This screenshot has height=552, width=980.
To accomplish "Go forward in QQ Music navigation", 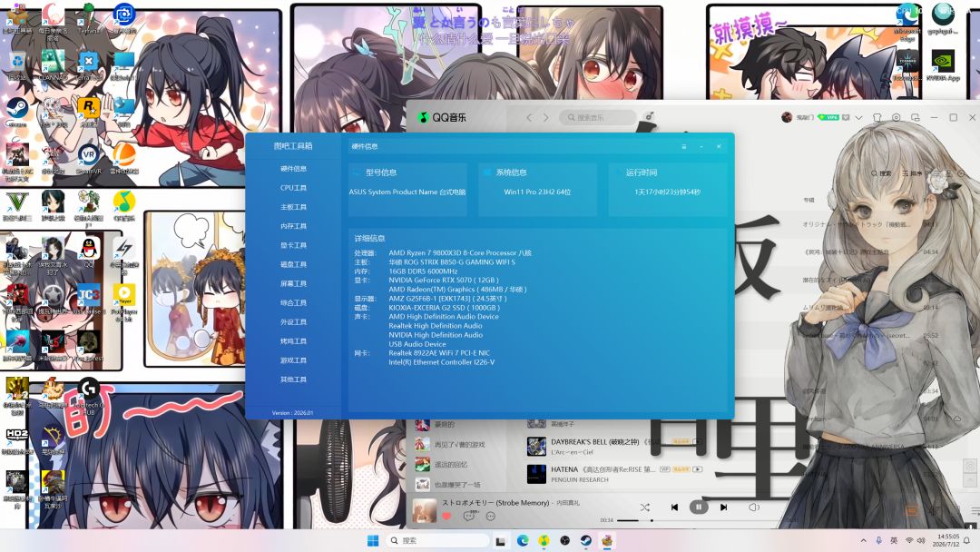I will click(x=545, y=117).
